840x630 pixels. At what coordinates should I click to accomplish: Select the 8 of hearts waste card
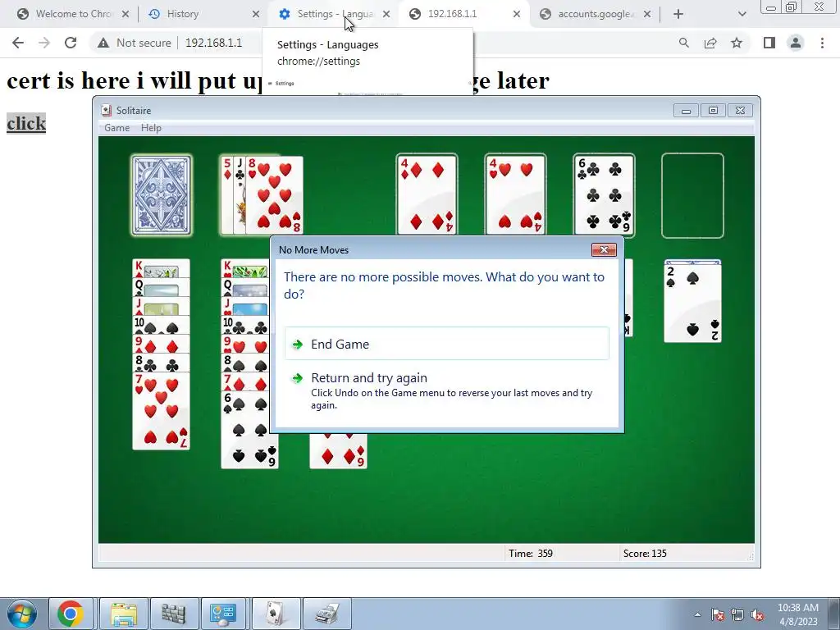point(274,195)
